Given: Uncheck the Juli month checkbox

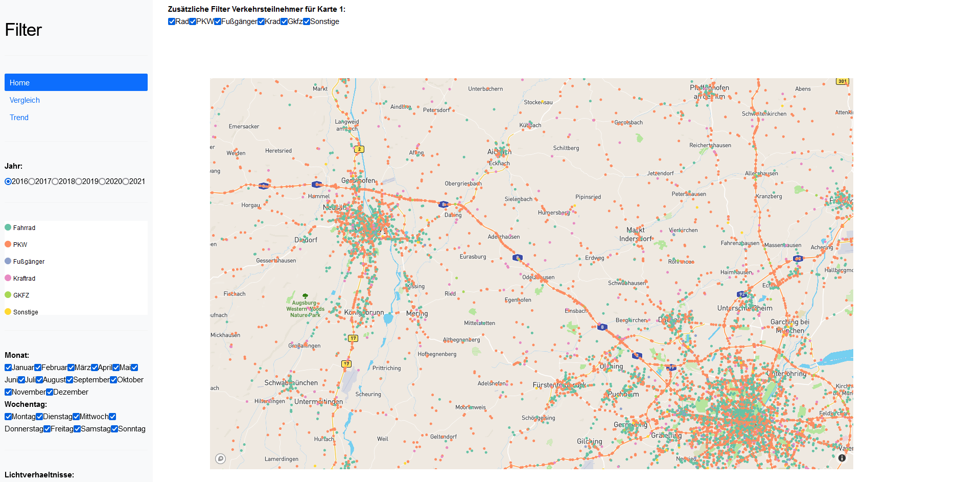Looking at the screenshot, I should click(x=21, y=380).
